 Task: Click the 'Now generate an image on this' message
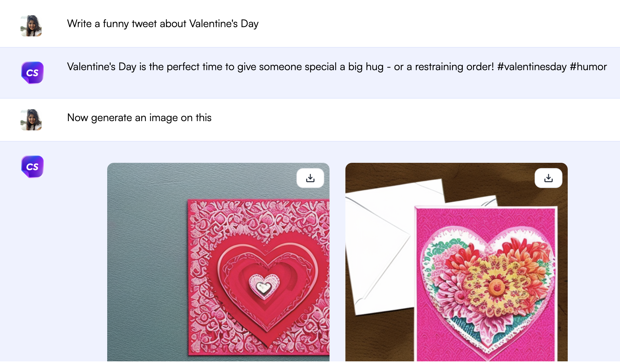pyautogui.click(x=139, y=118)
